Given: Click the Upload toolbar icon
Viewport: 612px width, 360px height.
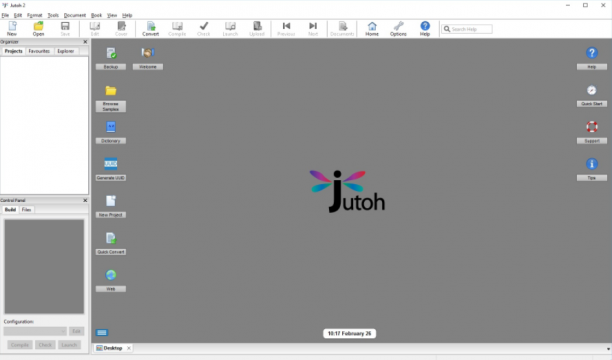Looking at the screenshot, I should point(257,29).
